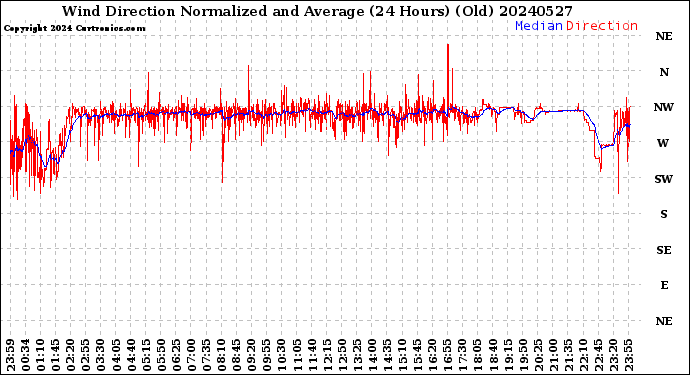Image resolution: width=690 pixels, height=375 pixels.
Task: Click the 02:20 time label
Action: click(x=70, y=355)
